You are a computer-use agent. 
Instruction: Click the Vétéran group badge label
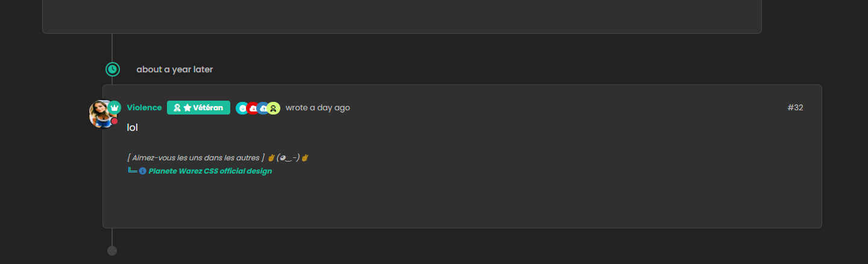pyautogui.click(x=208, y=108)
